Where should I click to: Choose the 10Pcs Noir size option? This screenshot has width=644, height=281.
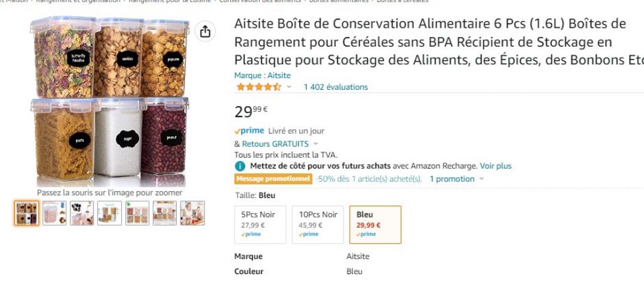click(x=318, y=224)
